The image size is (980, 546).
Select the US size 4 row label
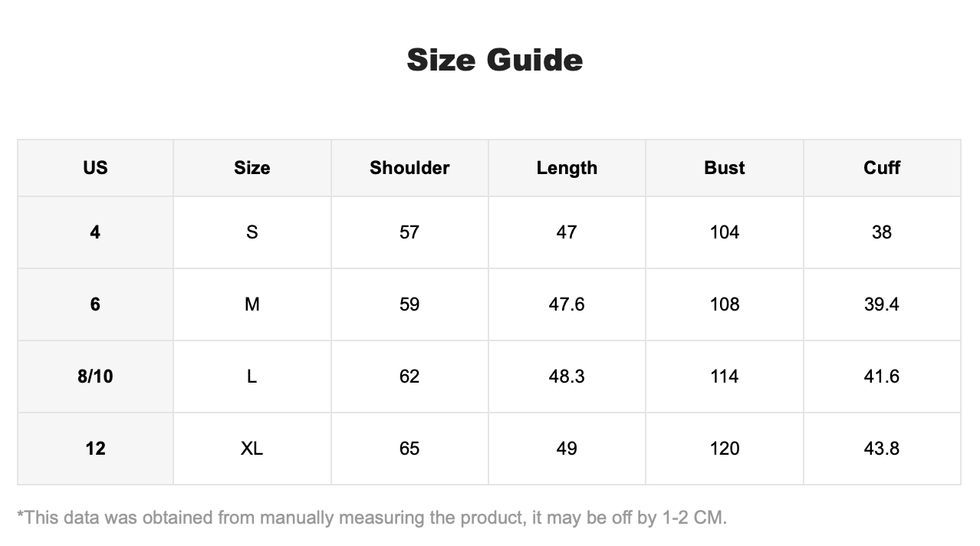click(95, 232)
